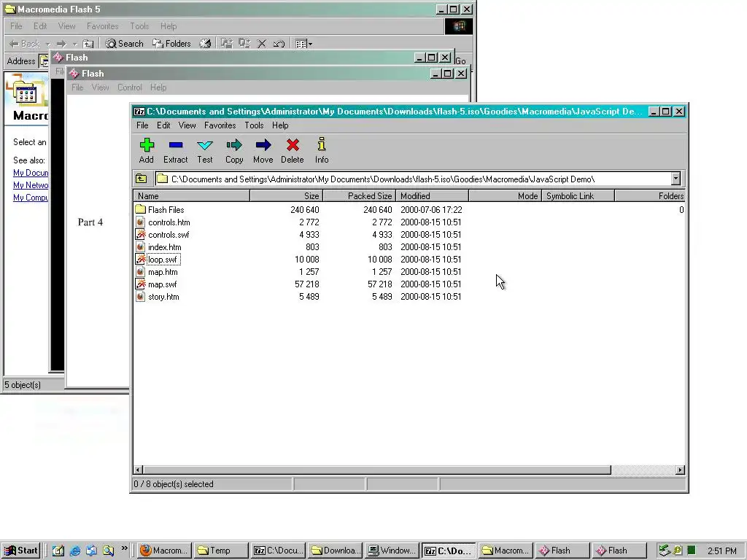This screenshot has width=747, height=560.
Task: Expand quick launch overflow chevron
Action: click(124, 548)
